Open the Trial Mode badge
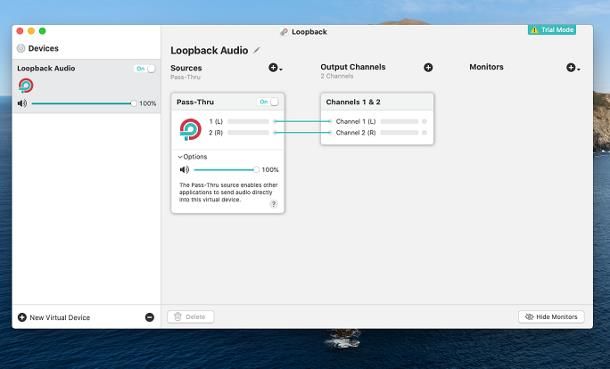610x369 pixels. (x=552, y=30)
